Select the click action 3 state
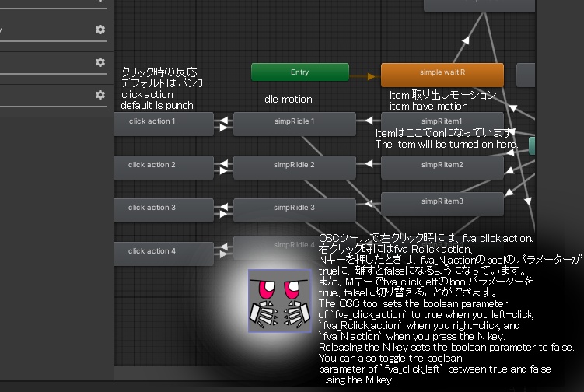584x392 pixels. [164, 210]
